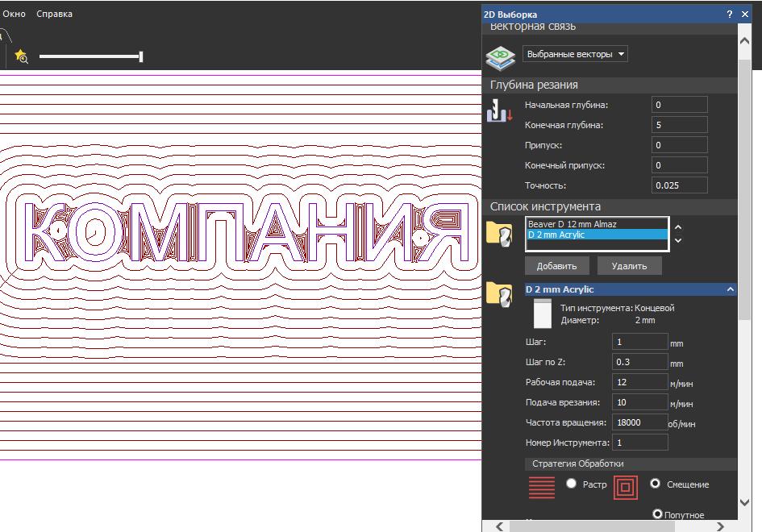
Task: Click the offset strategy squares icon
Action: click(626, 487)
